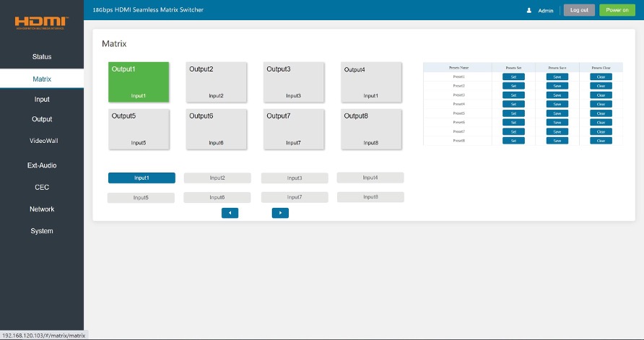
Task: Select the Output3 tile
Action: [x=294, y=82]
